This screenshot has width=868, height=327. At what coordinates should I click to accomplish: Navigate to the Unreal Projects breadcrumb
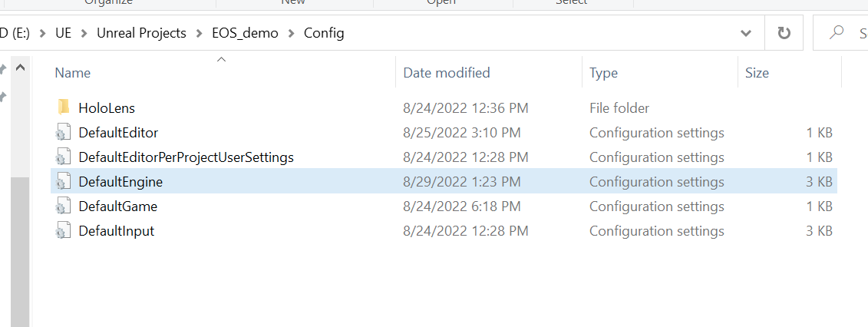pos(141,33)
